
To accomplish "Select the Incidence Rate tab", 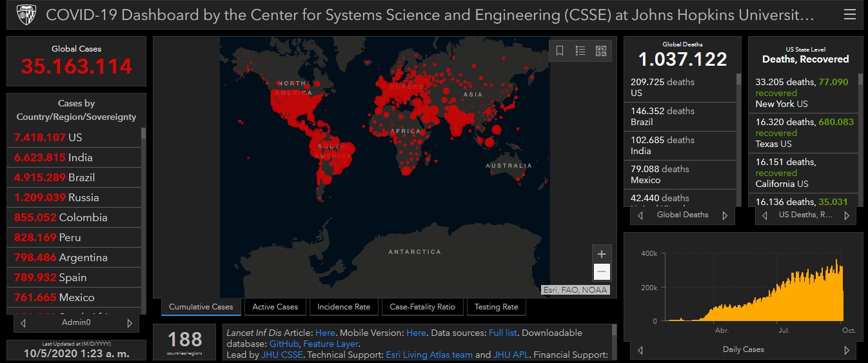I will click(344, 307).
